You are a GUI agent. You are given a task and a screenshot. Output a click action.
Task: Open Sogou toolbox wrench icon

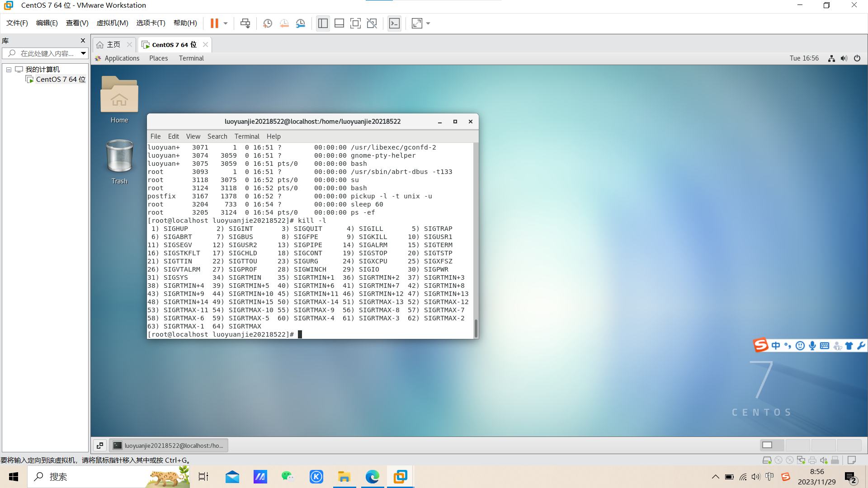point(861,346)
